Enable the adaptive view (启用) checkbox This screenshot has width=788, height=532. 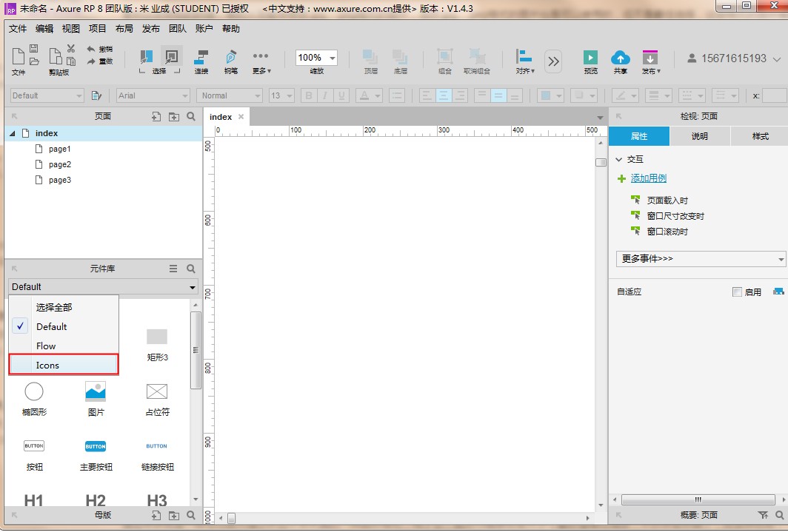coord(737,292)
